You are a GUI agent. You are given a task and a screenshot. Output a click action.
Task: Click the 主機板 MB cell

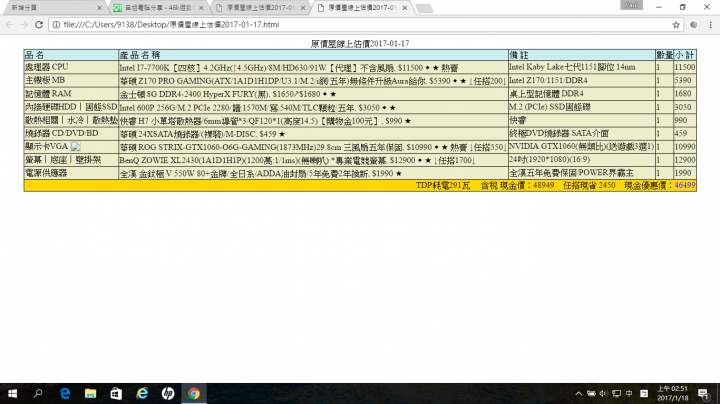click(71, 80)
